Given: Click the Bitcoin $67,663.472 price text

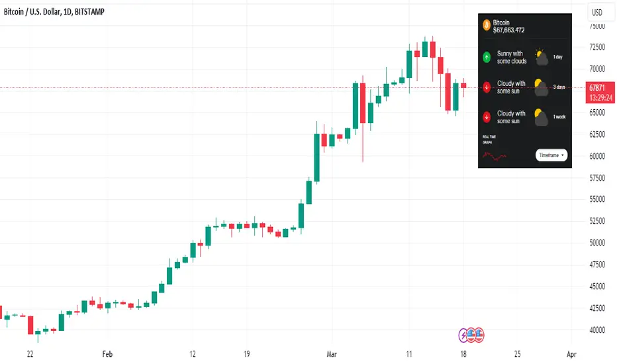Looking at the screenshot, I should 509,26.
